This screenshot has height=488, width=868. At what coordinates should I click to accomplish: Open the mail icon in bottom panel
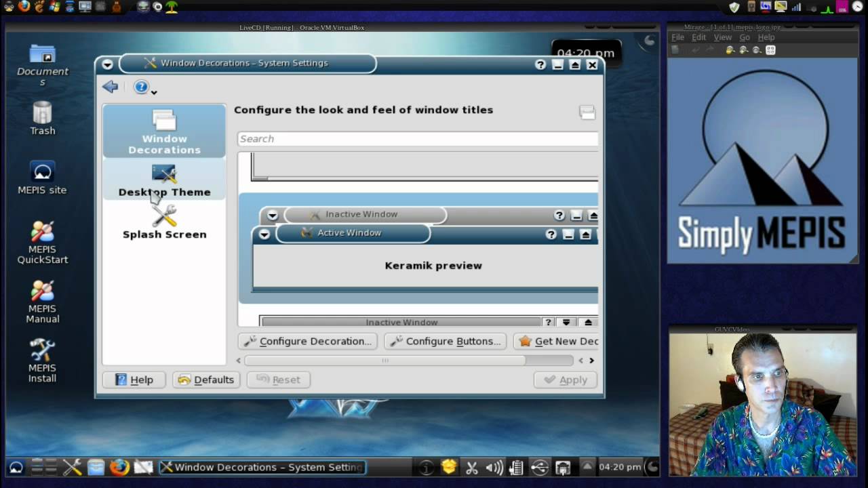(143, 467)
